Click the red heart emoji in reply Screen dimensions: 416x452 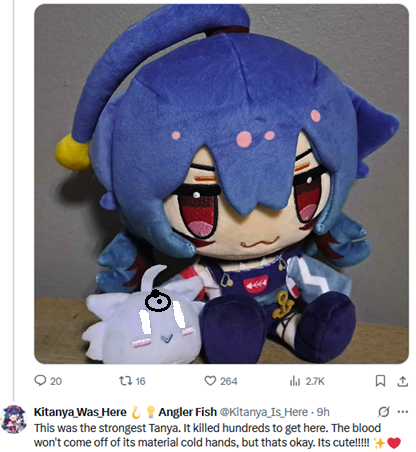click(x=394, y=443)
